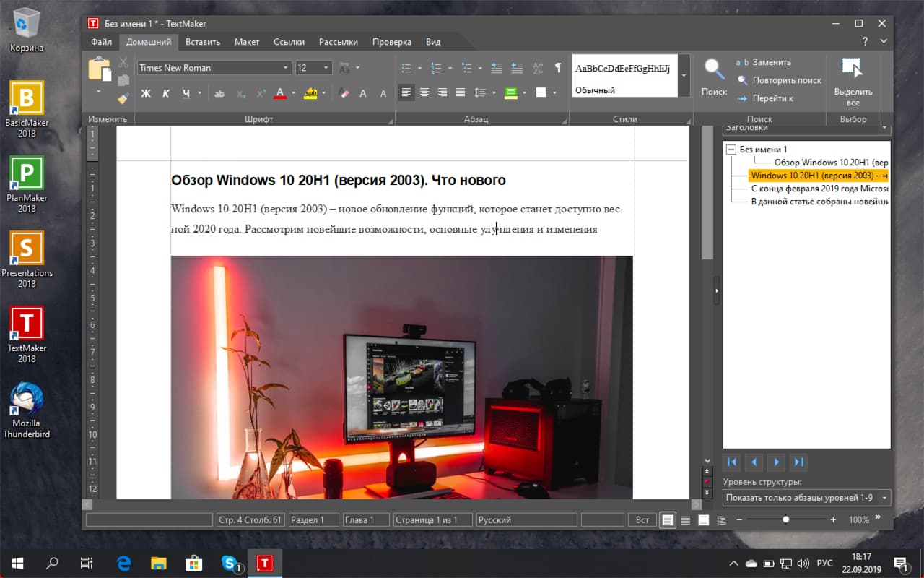Click the multilevel list icon

pyautogui.click(x=466, y=68)
